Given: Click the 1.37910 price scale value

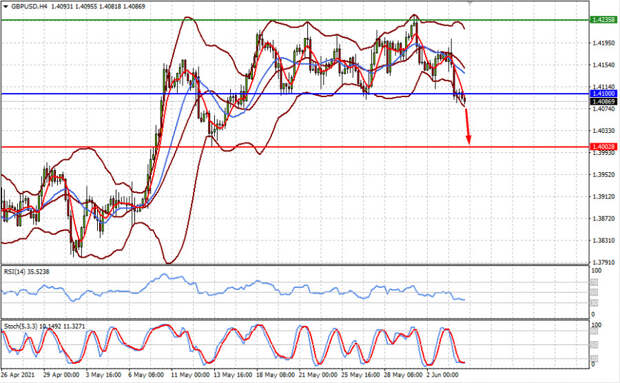Looking at the screenshot, I should click(x=604, y=262).
